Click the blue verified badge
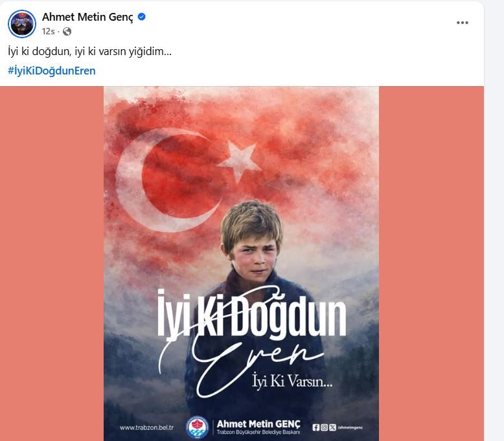This screenshot has height=441, width=504. (141, 17)
